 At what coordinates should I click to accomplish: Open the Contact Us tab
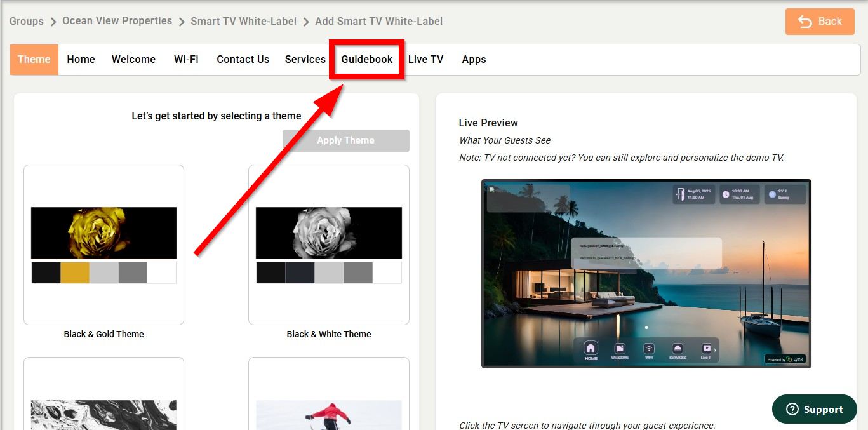tap(243, 60)
